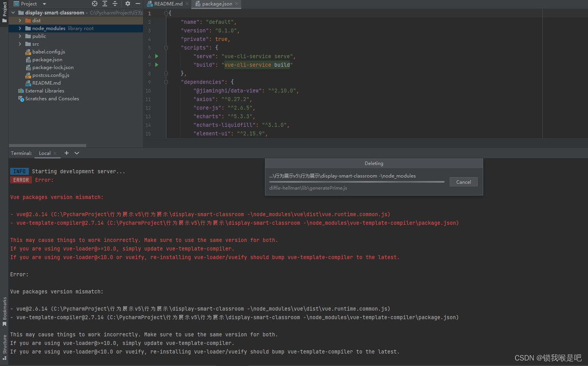Click the INFO badge in terminal
This screenshot has width=588, height=366.
point(19,171)
